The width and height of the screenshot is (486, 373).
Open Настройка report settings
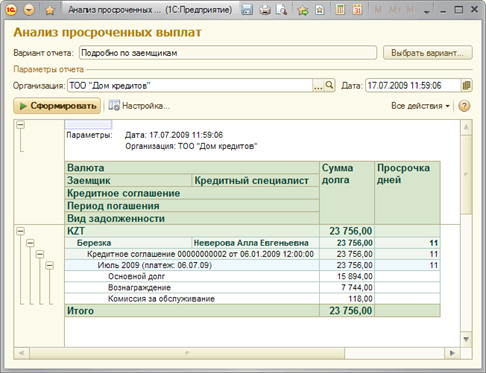tap(139, 106)
